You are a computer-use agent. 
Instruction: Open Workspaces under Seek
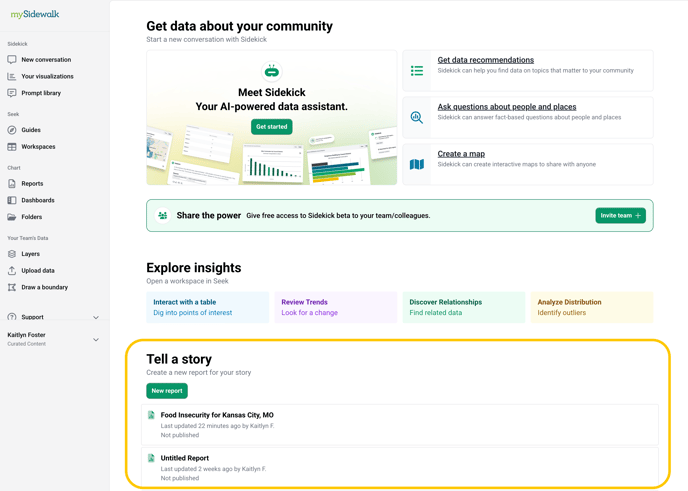[x=38, y=147]
